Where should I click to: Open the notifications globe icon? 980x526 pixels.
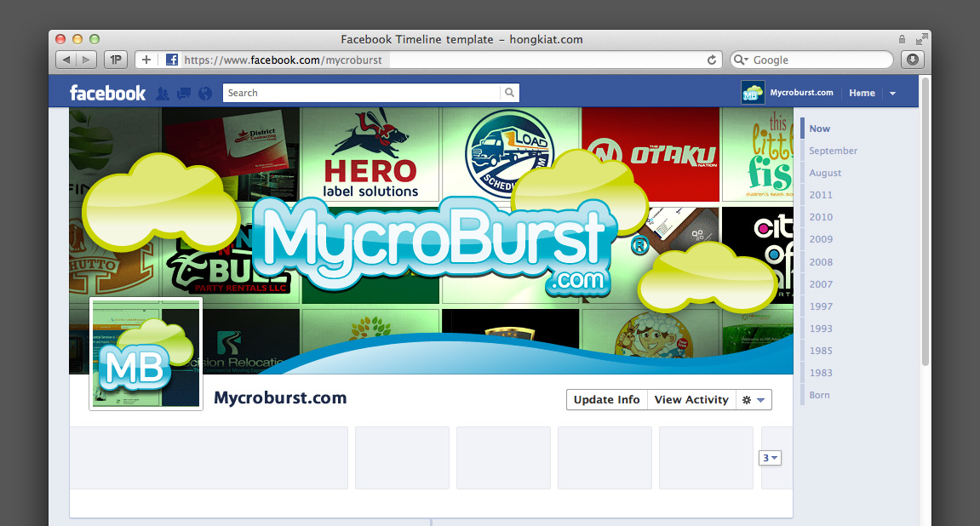click(x=204, y=94)
